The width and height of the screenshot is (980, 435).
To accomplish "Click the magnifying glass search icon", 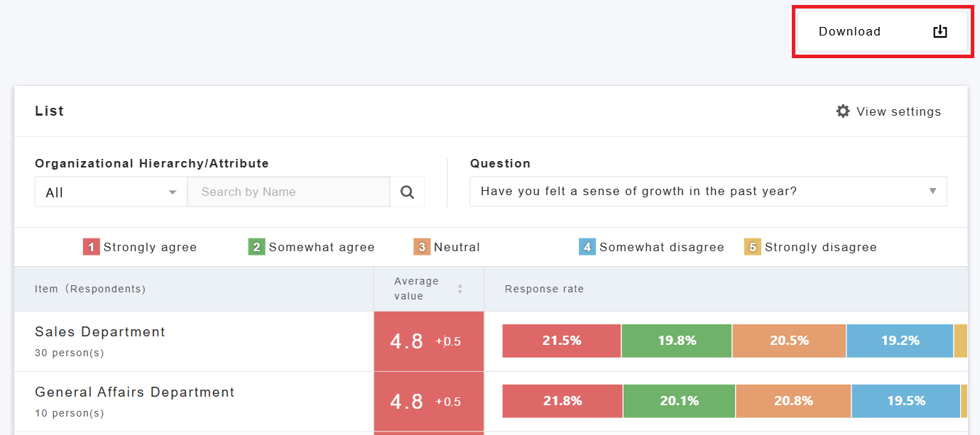I will tap(407, 192).
